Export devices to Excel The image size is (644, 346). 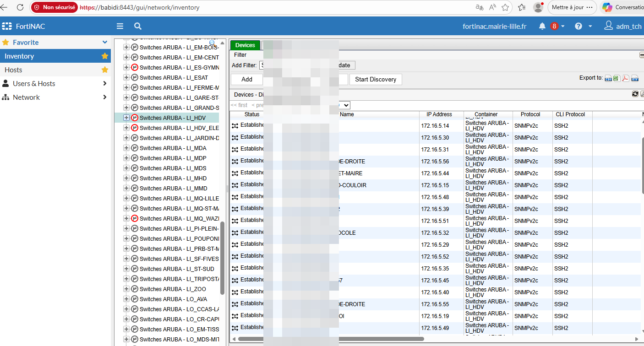coord(617,78)
